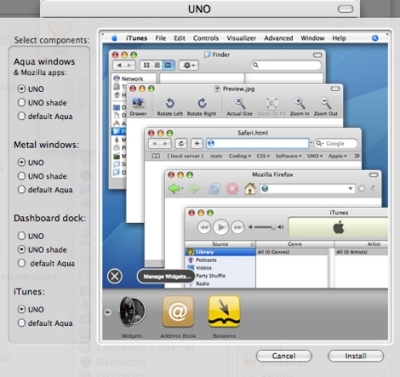
Task: Click Actual Size in Preview toolbar
Action: 240,106
